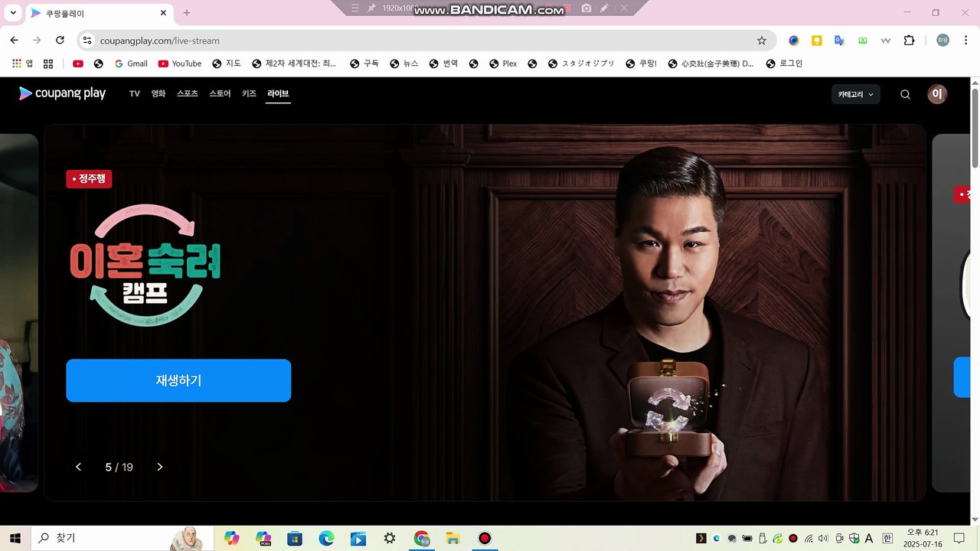Image resolution: width=980 pixels, height=551 pixels.
Task: Open Windows Security tray icon
Action: click(854, 538)
